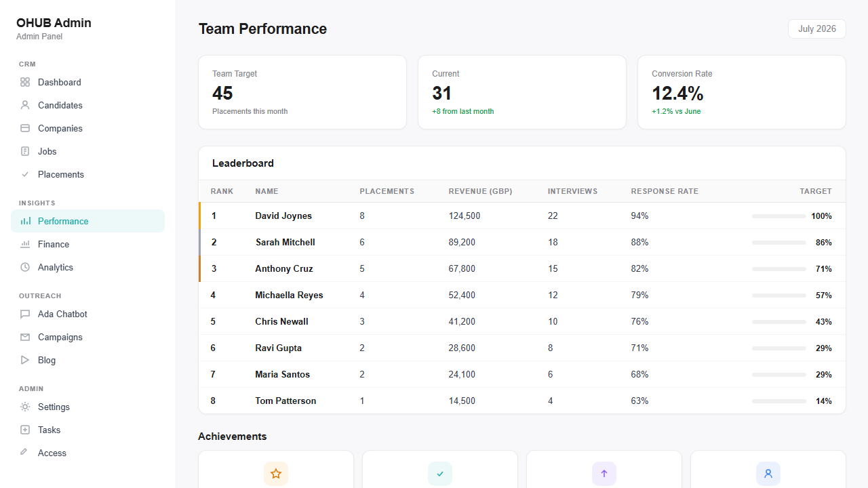Click the Jobs document icon
Image resolution: width=868 pixels, height=488 pixels.
(25, 151)
